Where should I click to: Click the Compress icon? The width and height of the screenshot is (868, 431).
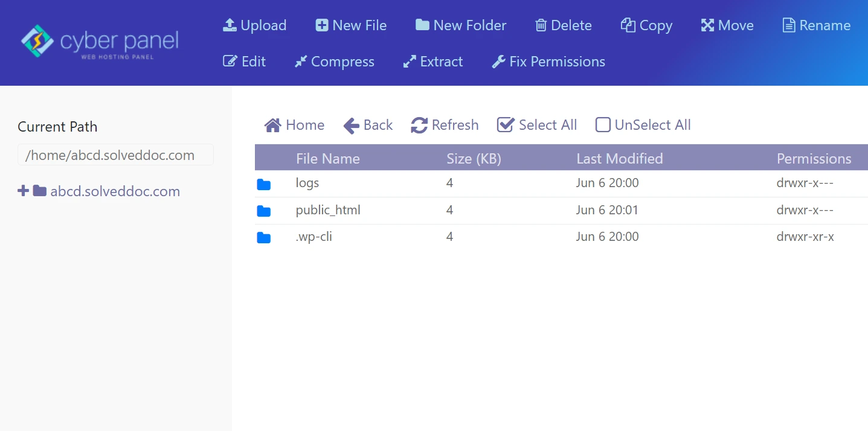300,62
